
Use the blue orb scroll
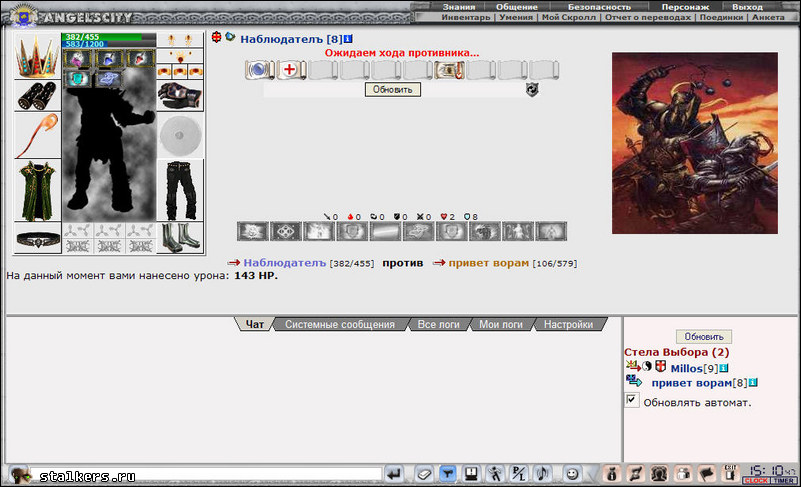(x=260, y=69)
